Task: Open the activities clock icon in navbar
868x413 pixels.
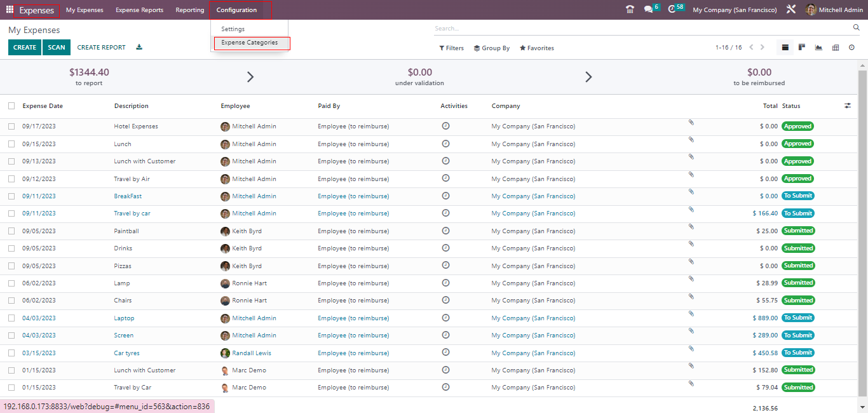Action: [672, 10]
